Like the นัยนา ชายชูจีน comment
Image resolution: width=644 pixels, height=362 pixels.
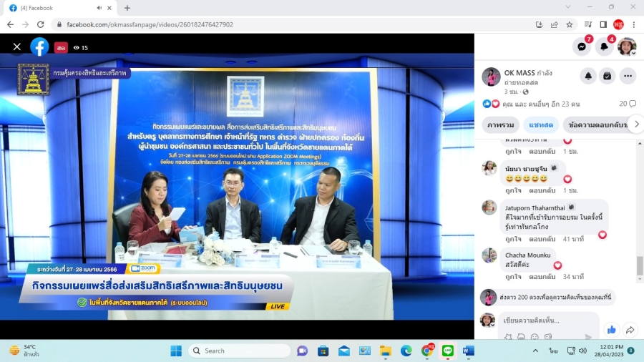tap(513, 190)
